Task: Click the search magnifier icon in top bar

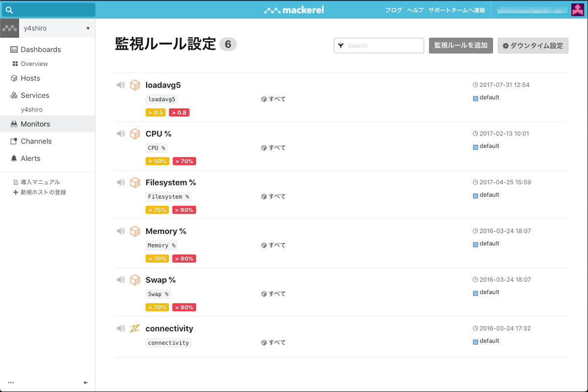Action: [9, 10]
